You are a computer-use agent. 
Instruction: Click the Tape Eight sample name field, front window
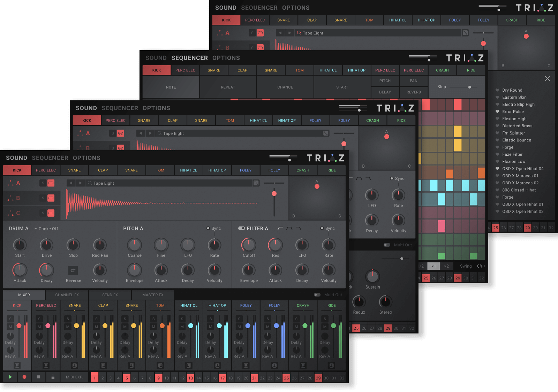(169, 183)
